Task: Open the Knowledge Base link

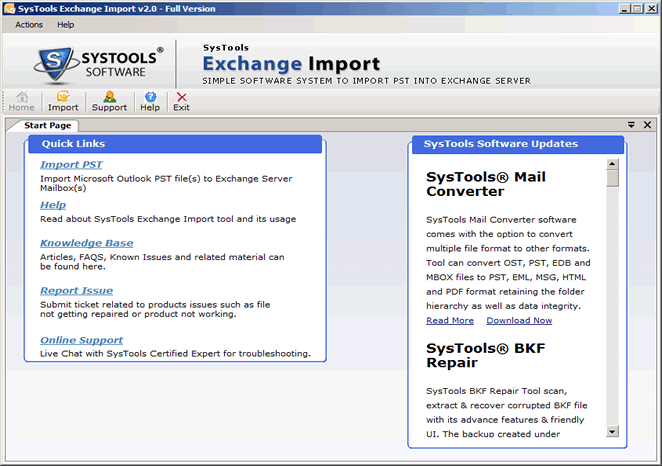Action: coord(87,243)
